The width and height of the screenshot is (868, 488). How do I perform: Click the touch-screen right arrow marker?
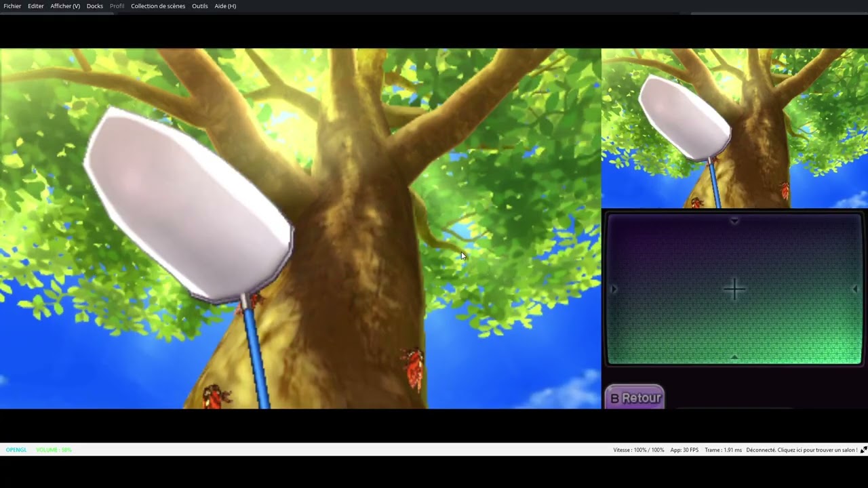(854, 289)
